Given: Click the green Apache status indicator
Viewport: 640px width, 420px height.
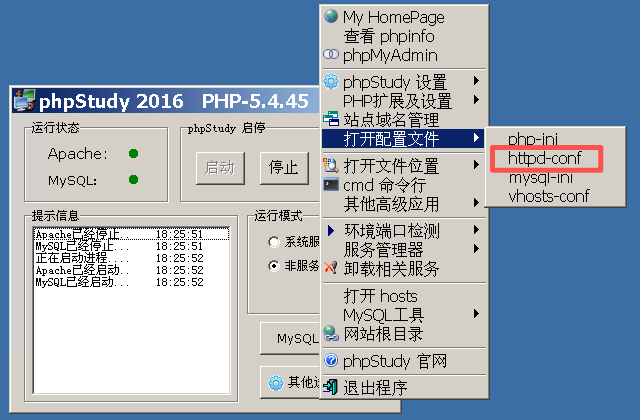Looking at the screenshot, I should pyautogui.click(x=133, y=153).
